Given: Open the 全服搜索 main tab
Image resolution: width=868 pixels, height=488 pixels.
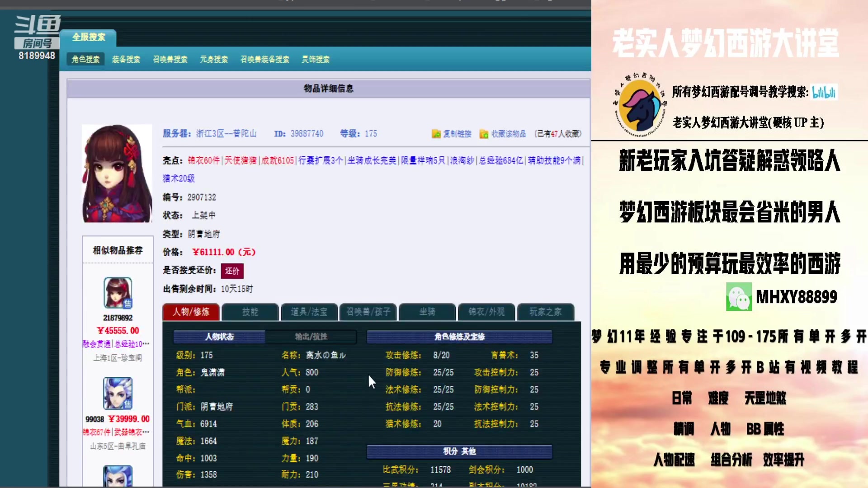Looking at the screenshot, I should 88,37.
